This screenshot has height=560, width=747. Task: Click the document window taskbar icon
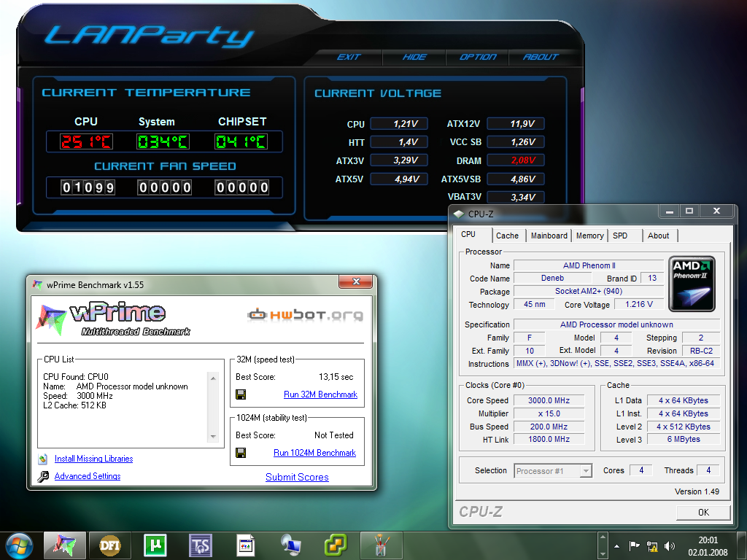coord(245,545)
